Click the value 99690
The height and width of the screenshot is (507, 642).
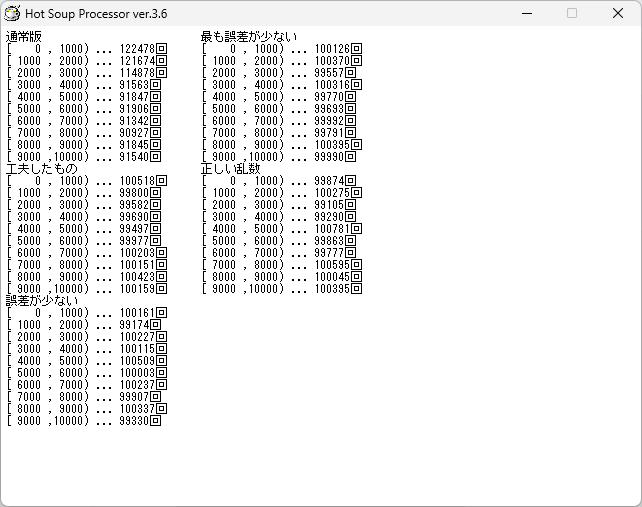(x=134, y=217)
